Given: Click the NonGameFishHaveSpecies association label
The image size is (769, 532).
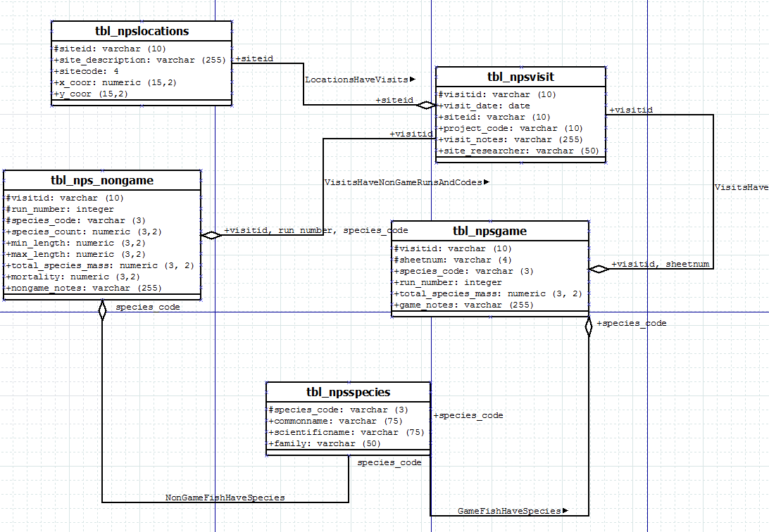Looking at the screenshot, I should pyautogui.click(x=225, y=498).
